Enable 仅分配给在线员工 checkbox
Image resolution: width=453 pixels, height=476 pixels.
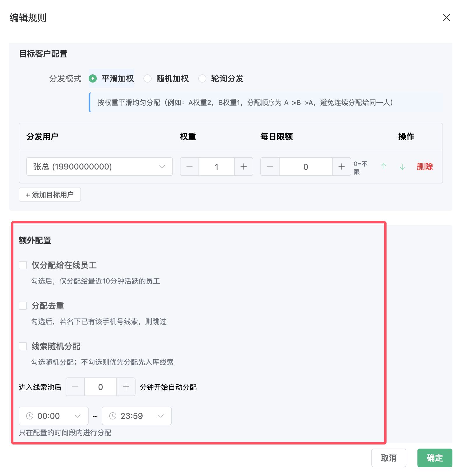coord(23,265)
